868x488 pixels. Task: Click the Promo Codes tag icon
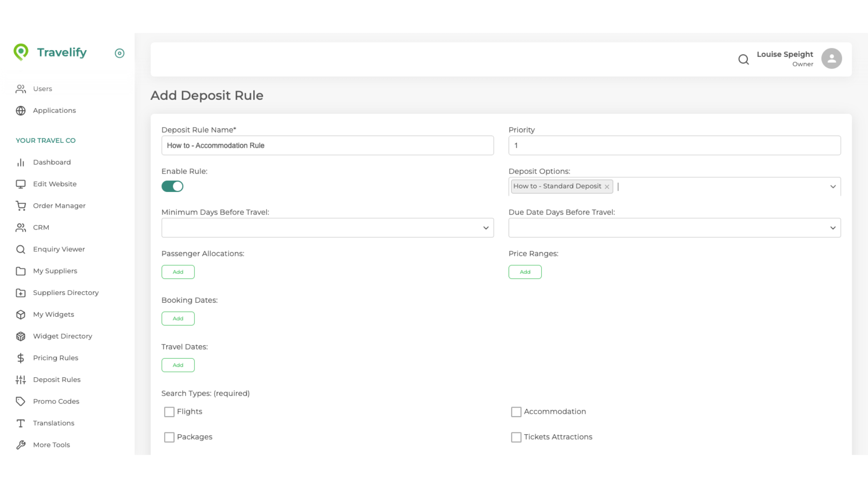[21, 401]
